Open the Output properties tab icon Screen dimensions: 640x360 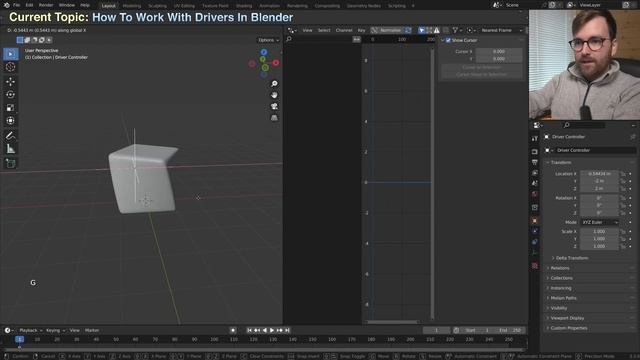tap(535, 162)
